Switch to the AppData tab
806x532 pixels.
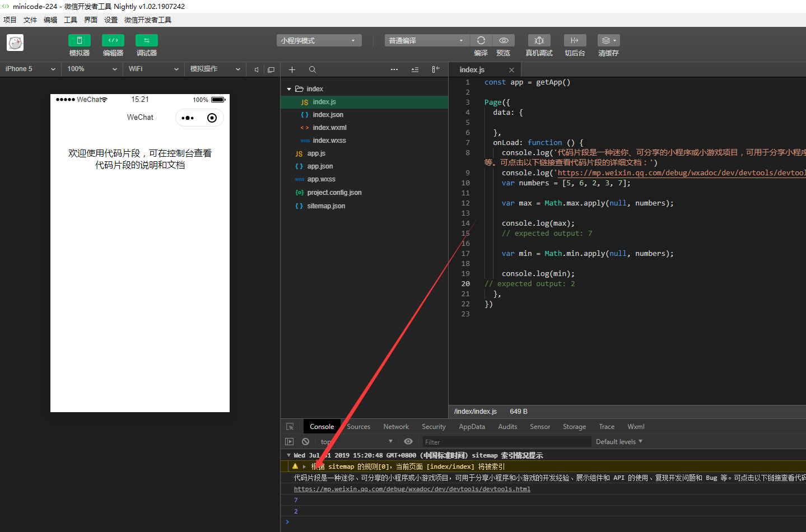(x=472, y=427)
